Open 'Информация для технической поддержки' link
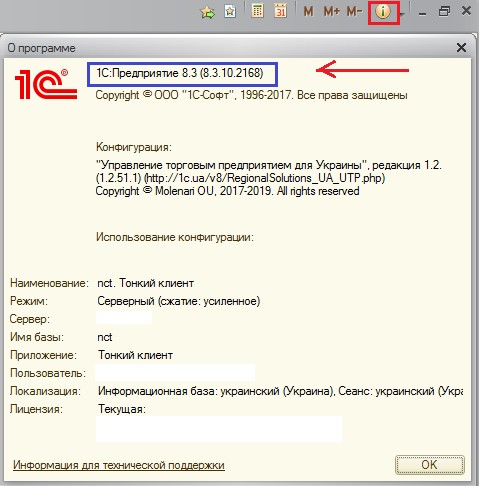The image size is (479, 486). pyautogui.click(x=119, y=465)
